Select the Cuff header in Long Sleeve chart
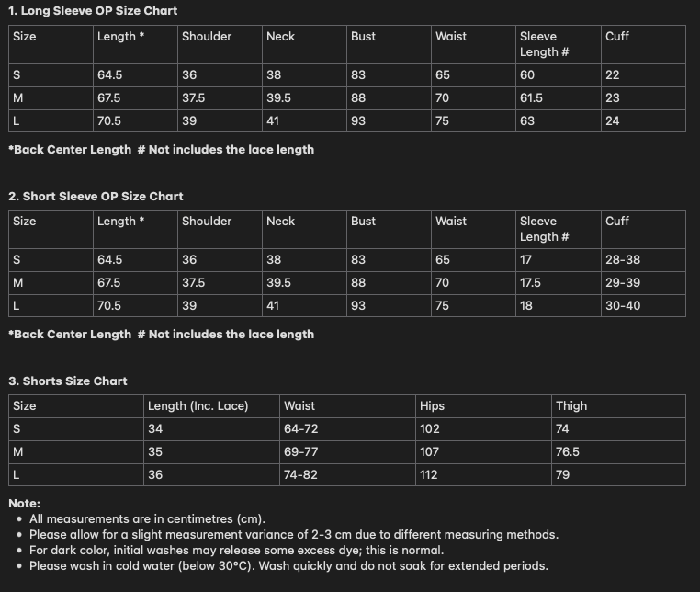The height and width of the screenshot is (592, 700). (x=617, y=37)
